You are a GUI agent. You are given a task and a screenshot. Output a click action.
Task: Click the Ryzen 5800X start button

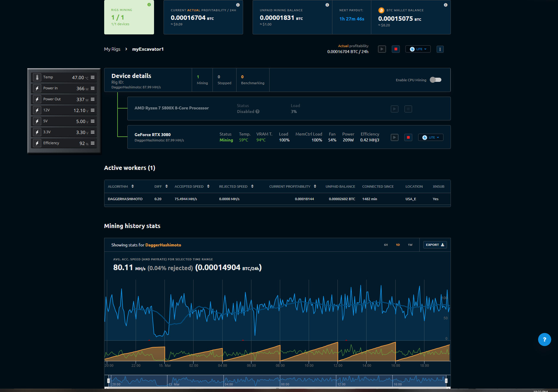394,109
